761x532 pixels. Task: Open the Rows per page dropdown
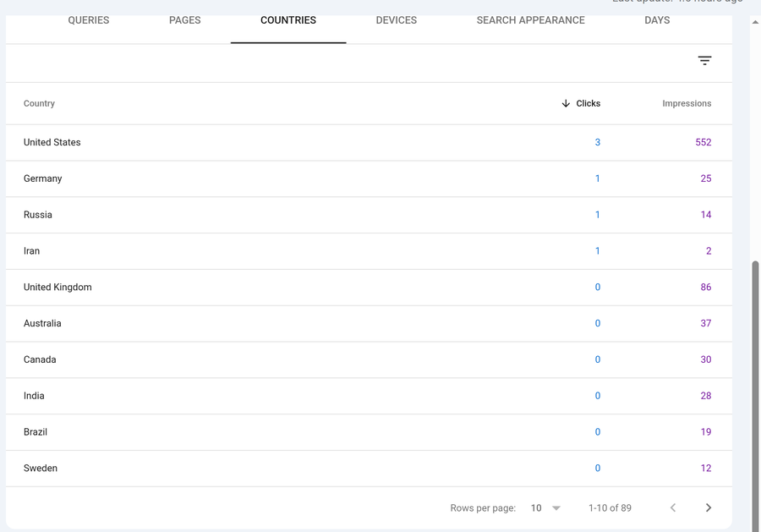[x=545, y=507]
